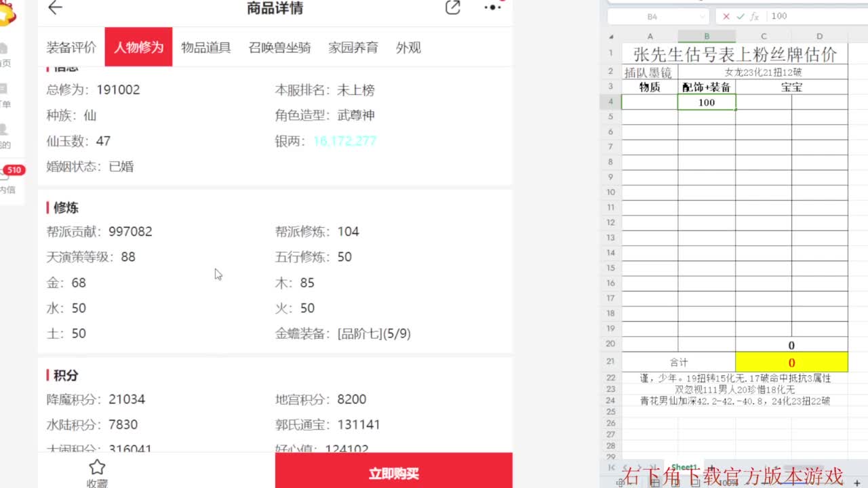Click the spreadsheet title 张先生估号表上粉丝牌估价
The image size is (868, 488).
734,54
